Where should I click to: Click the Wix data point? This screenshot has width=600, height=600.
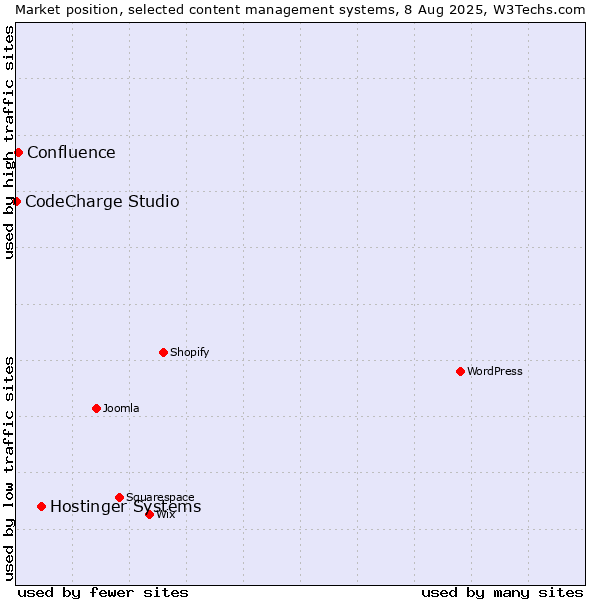150,515
